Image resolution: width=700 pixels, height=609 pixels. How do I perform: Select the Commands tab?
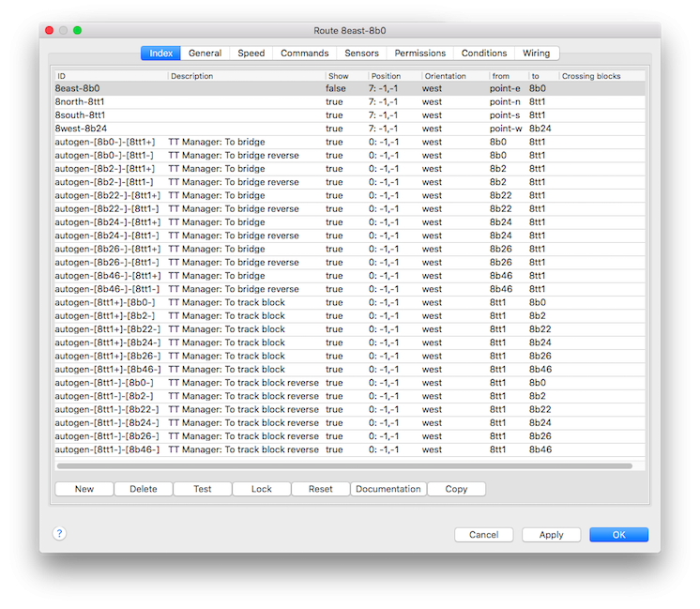coord(305,53)
